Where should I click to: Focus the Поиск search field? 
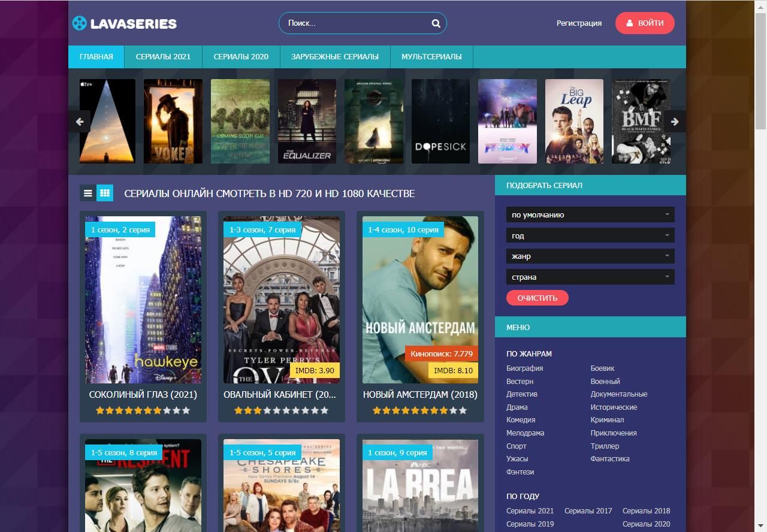(x=363, y=23)
